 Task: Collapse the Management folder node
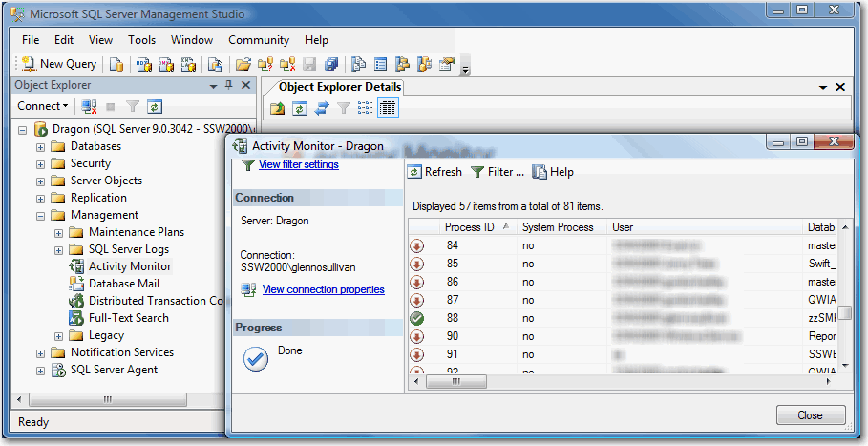pos(40,216)
